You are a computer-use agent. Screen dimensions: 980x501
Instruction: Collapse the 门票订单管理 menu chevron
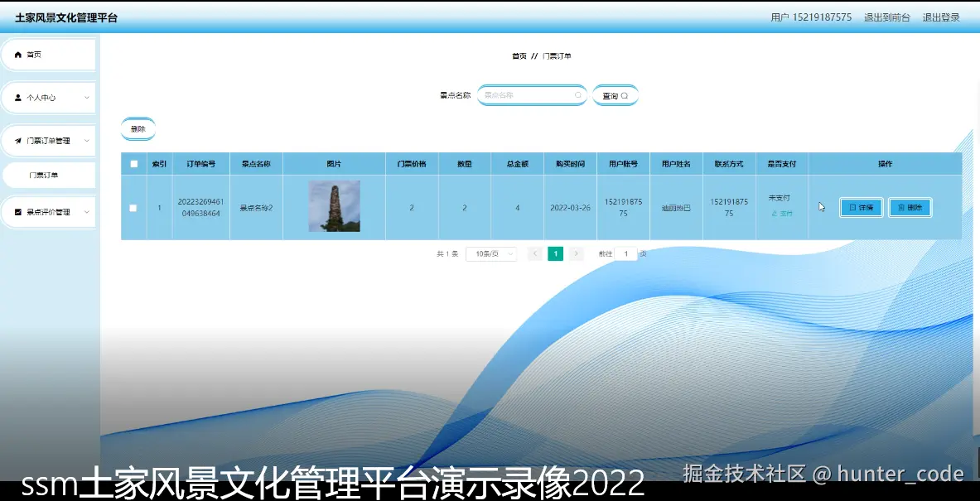[87, 141]
